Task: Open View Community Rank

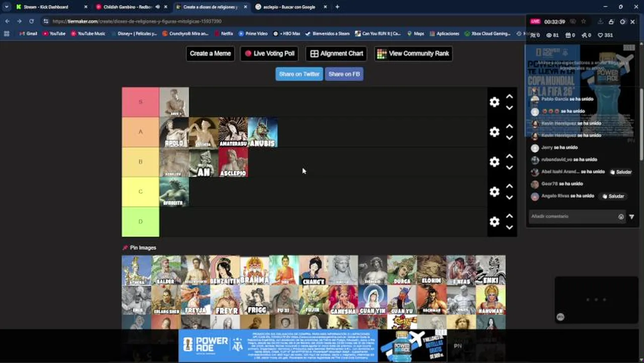Action: [x=413, y=53]
